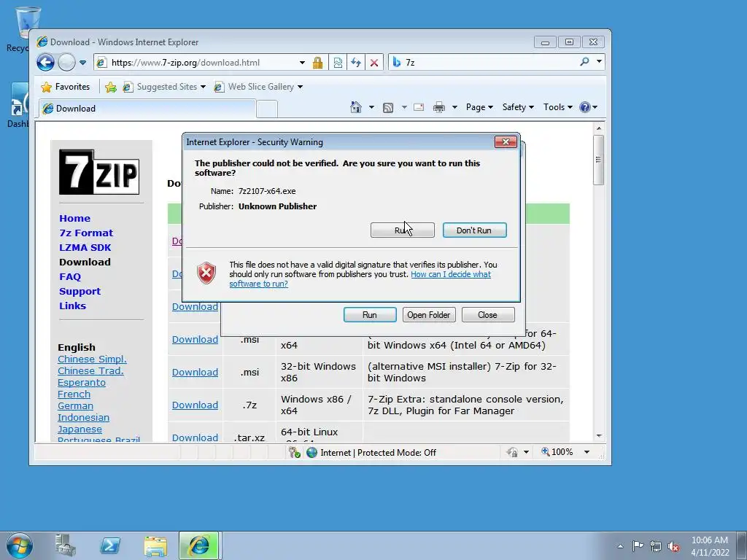747x560 pixels.
Task: Click the scrollbar down arrow
Action: pos(599,436)
